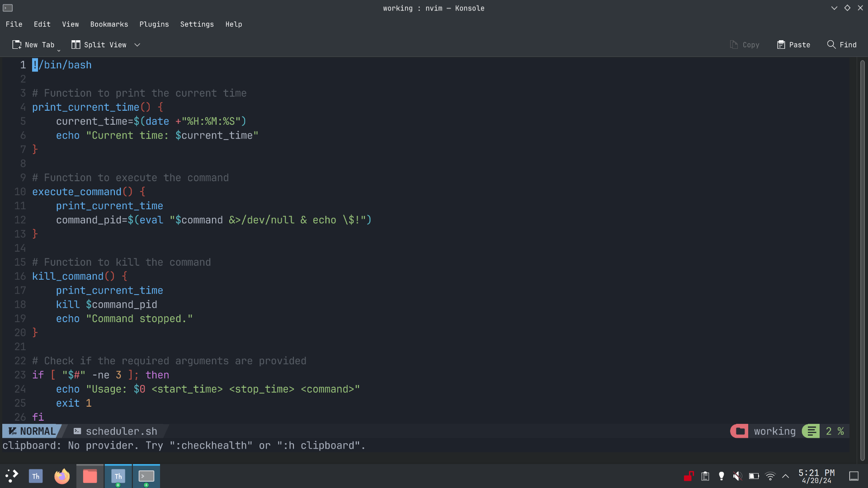Viewport: 868px width, 488px height.
Task: Click the Paste toolbar icon
Action: (781, 45)
